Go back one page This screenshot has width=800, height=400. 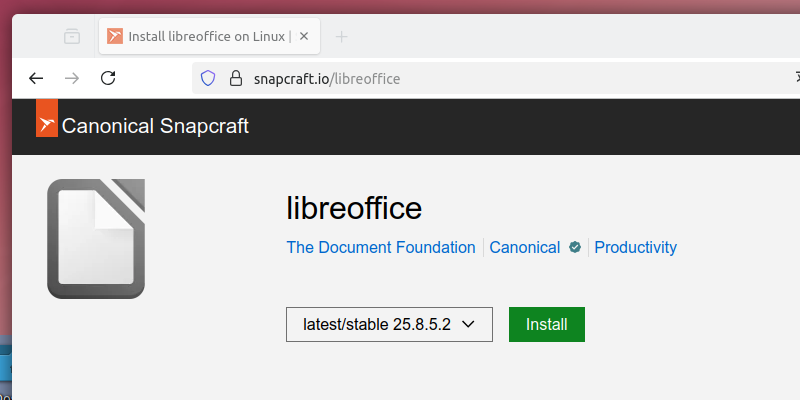point(36,77)
